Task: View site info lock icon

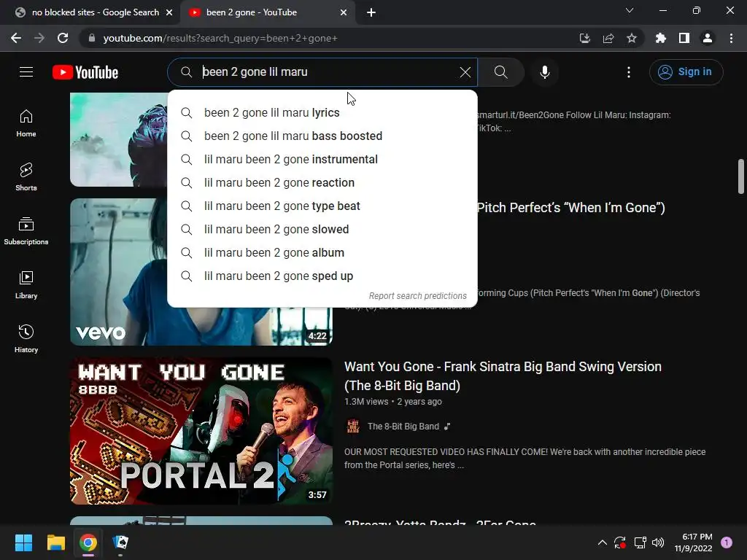Action: pyautogui.click(x=92, y=38)
